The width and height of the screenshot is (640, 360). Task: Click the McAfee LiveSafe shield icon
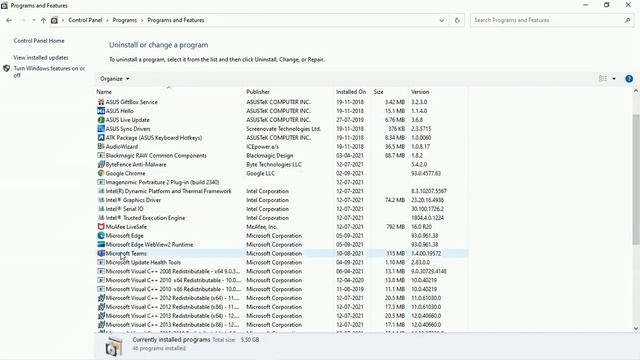101,227
